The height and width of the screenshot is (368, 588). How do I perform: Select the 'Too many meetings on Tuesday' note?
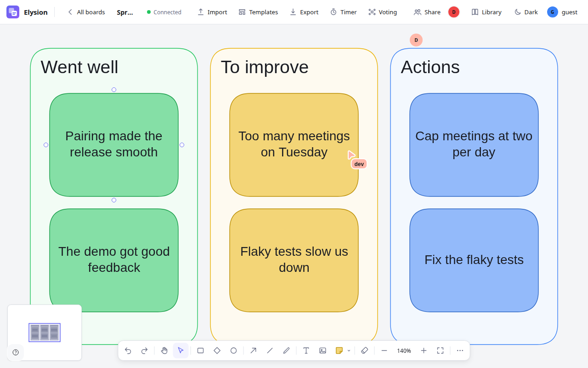[294, 145]
